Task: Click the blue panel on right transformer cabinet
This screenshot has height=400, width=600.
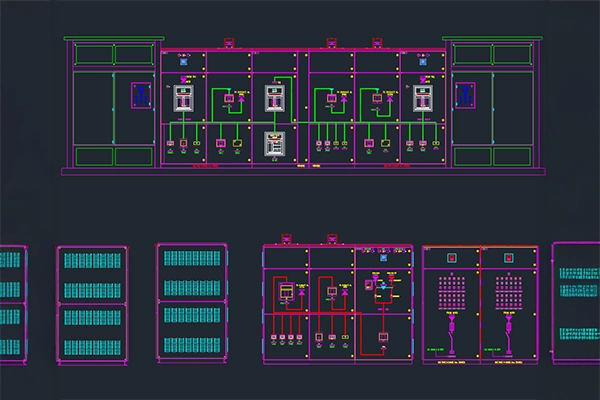Action: click(x=465, y=95)
